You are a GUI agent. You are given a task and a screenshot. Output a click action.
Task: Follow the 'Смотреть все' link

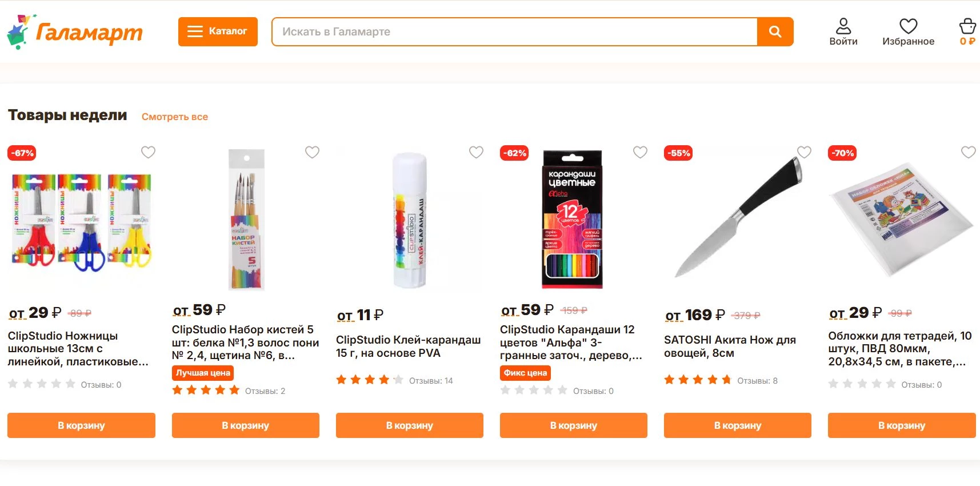[175, 117]
